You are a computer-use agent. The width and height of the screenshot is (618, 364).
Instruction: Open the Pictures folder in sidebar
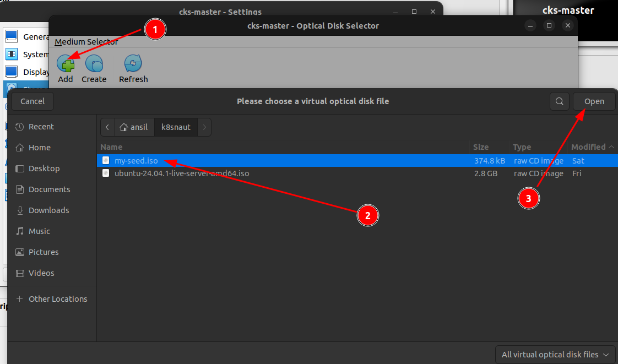tap(44, 252)
